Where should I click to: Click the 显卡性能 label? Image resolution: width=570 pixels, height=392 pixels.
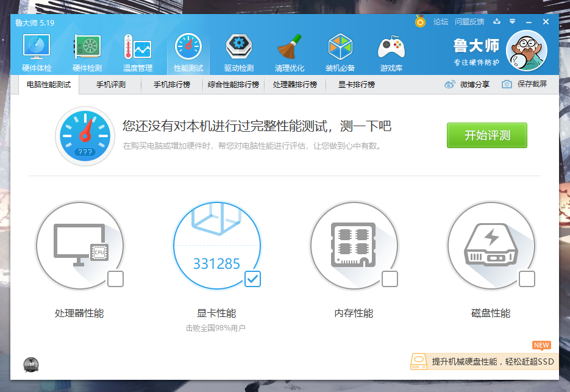tap(216, 313)
